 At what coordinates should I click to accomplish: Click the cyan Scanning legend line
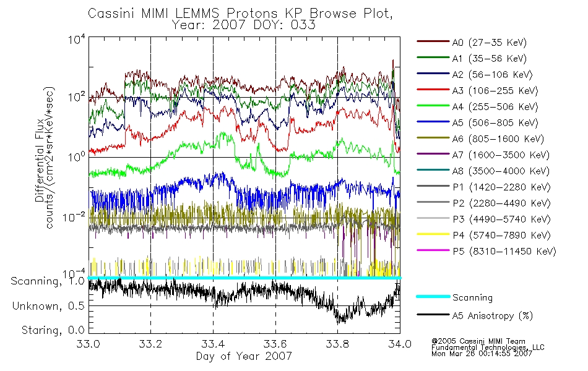[x=433, y=296]
